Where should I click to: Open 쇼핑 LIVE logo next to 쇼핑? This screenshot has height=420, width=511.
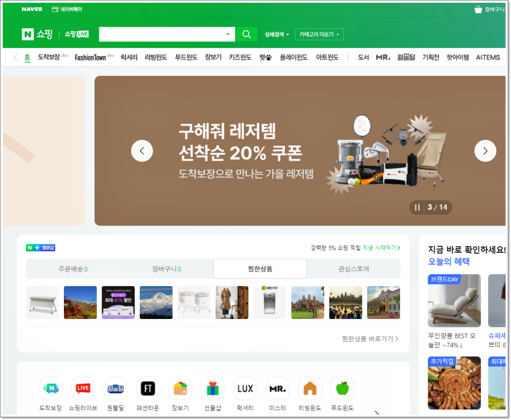[x=76, y=34]
